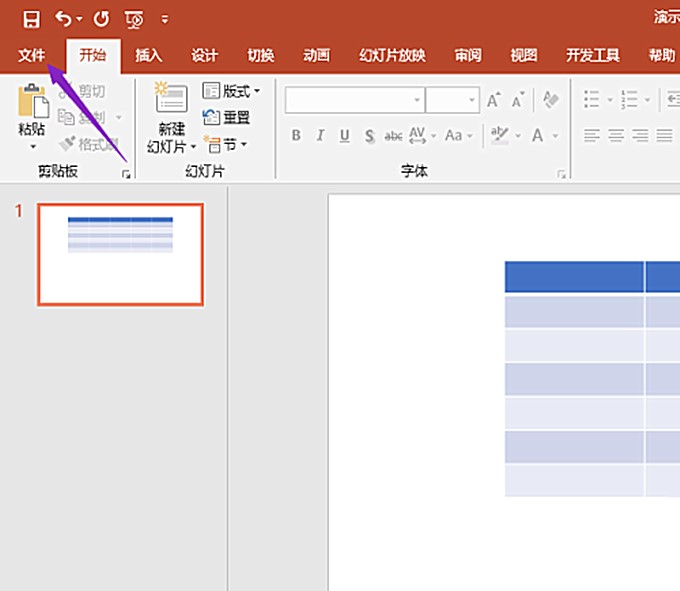Open the 文件 menu tab
Viewport: 680px width, 591px height.
point(32,55)
